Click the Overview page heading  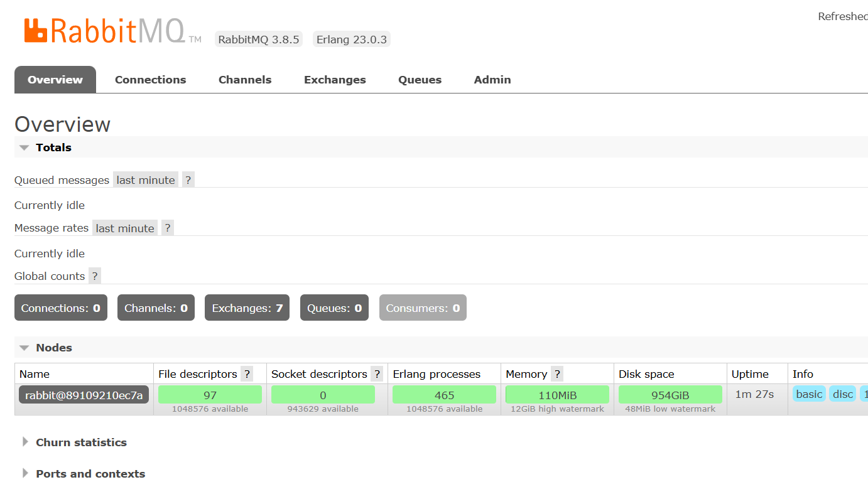tap(63, 124)
